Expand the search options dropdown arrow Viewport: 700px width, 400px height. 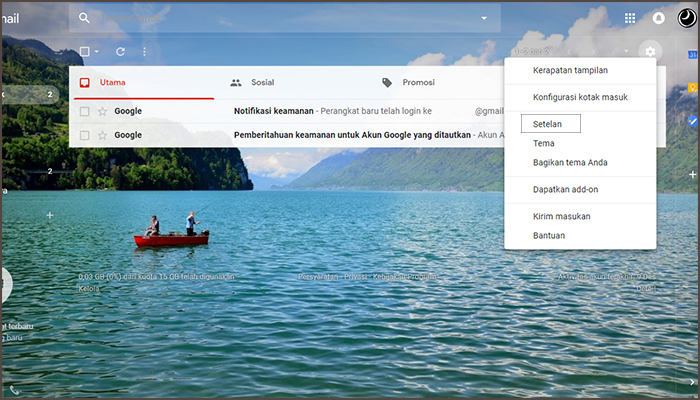[x=485, y=18]
